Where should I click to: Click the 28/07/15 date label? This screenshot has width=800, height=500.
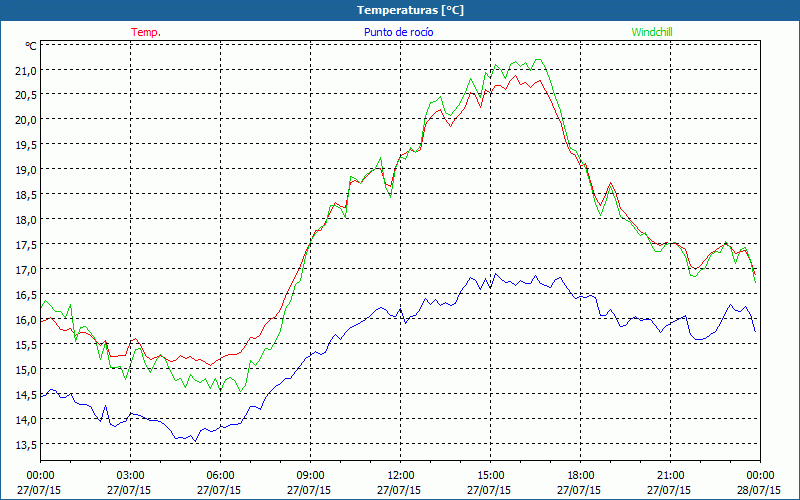click(760, 491)
